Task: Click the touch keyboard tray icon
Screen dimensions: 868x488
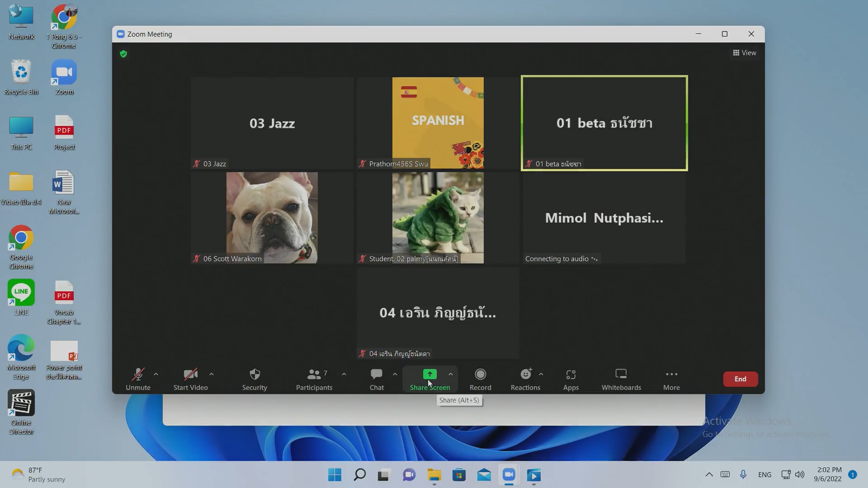Action: click(725, 474)
